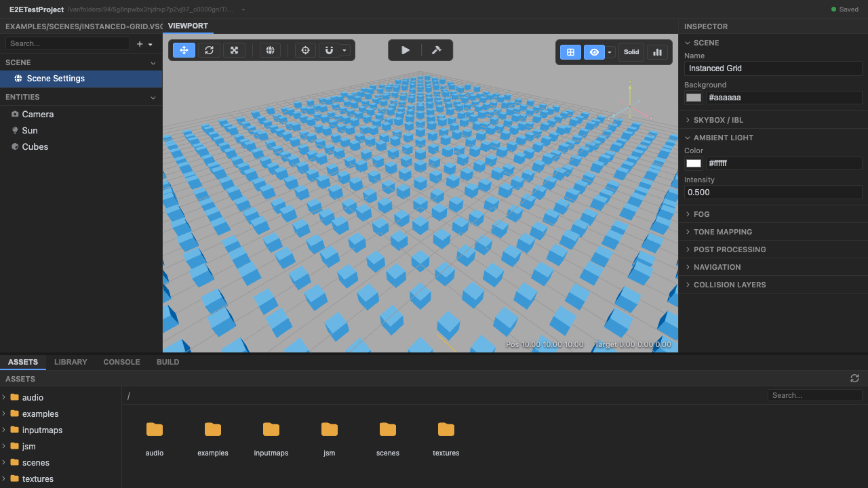Open visibility options dropdown arrow

click(x=610, y=52)
